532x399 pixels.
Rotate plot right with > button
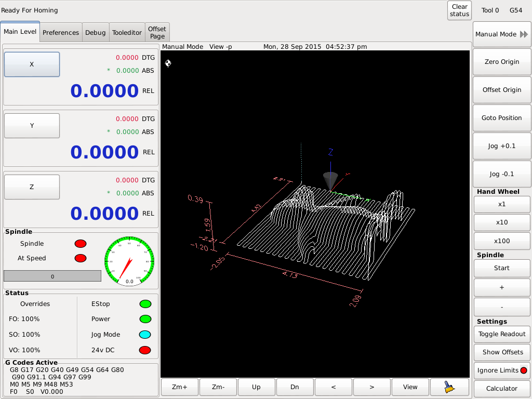point(372,387)
